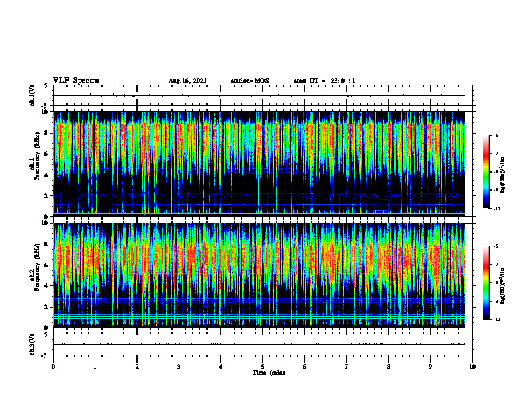This screenshot has height=411, width=532.
Task: Select the "2" kHz tick on ch.2 frequency axis
Action: pos(46,307)
